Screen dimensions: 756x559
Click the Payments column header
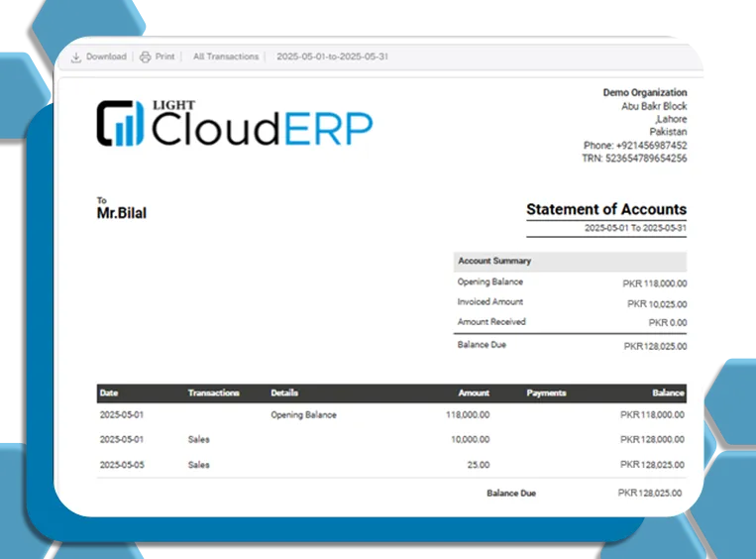click(x=546, y=393)
